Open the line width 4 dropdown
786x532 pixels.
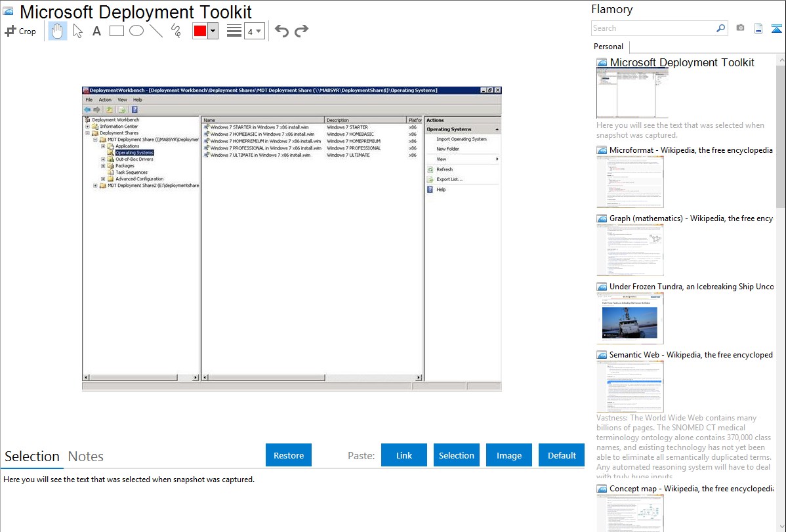pyautogui.click(x=255, y=31)
